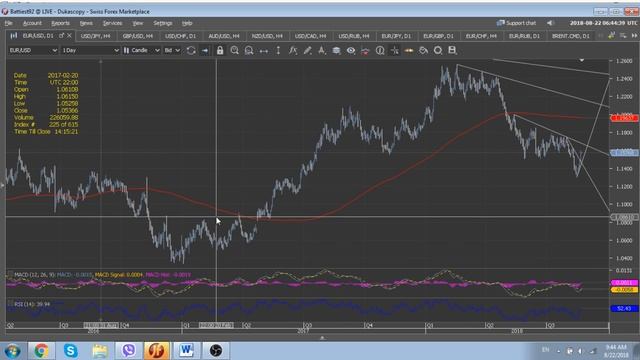Switch to the USD/RUB, H4 tab

coord(353,36)
